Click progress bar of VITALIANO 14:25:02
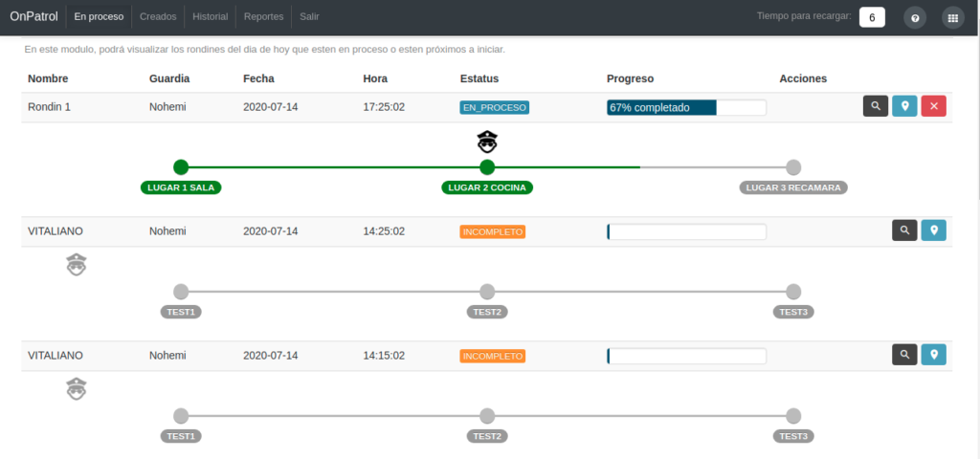The height and width of the screenshot is (459, 980). (x=686, y=231)
